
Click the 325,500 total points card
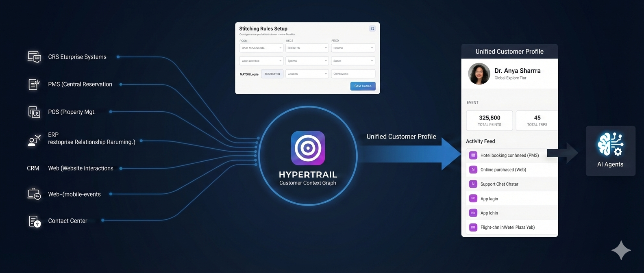tap(490, 121)
